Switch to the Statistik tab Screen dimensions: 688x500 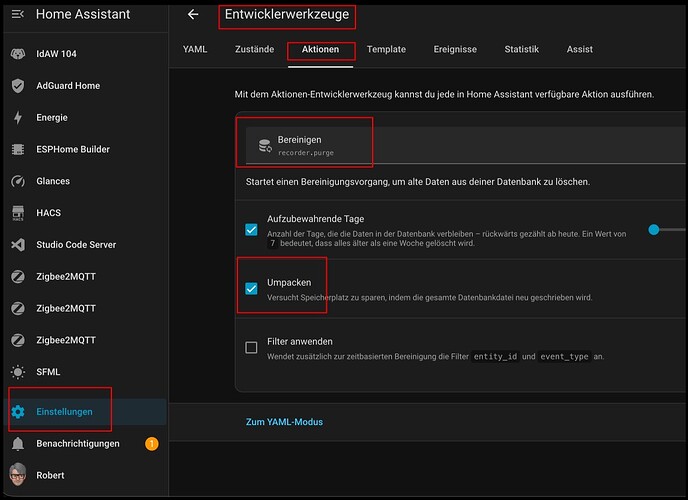click(522, 50)
